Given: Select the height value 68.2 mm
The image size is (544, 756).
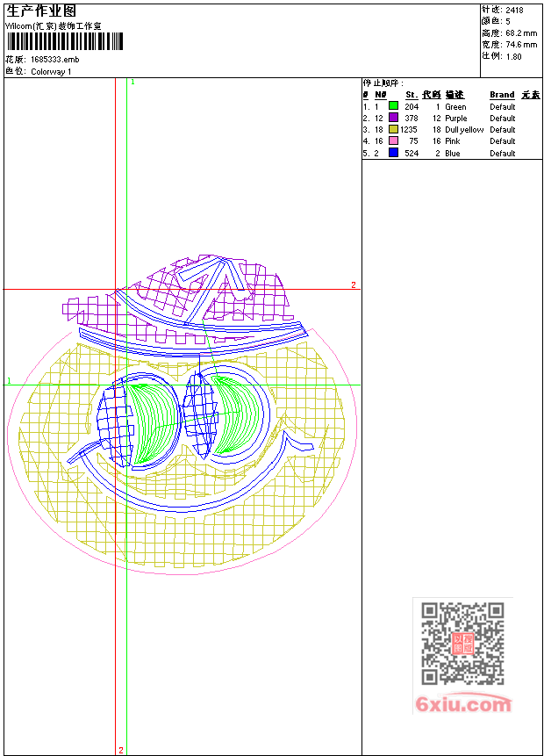Looking at the screenshot, I should click(521, 33).
